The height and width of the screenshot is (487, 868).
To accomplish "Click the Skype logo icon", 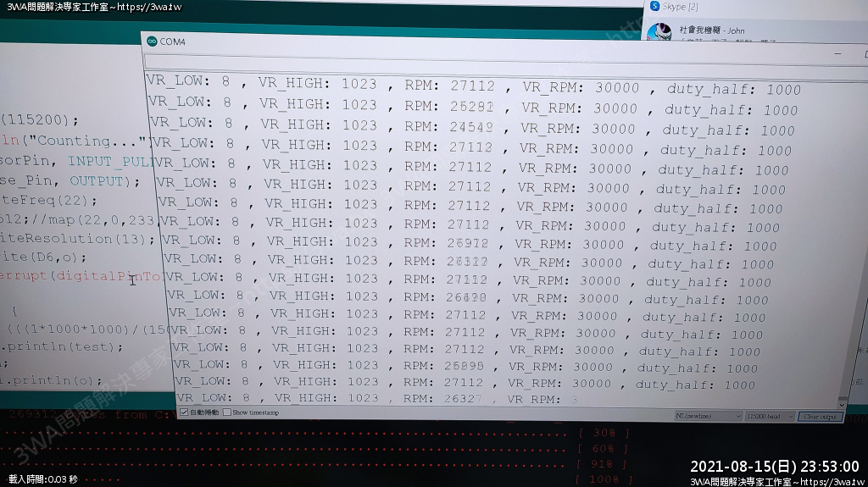I will point(654,7).
